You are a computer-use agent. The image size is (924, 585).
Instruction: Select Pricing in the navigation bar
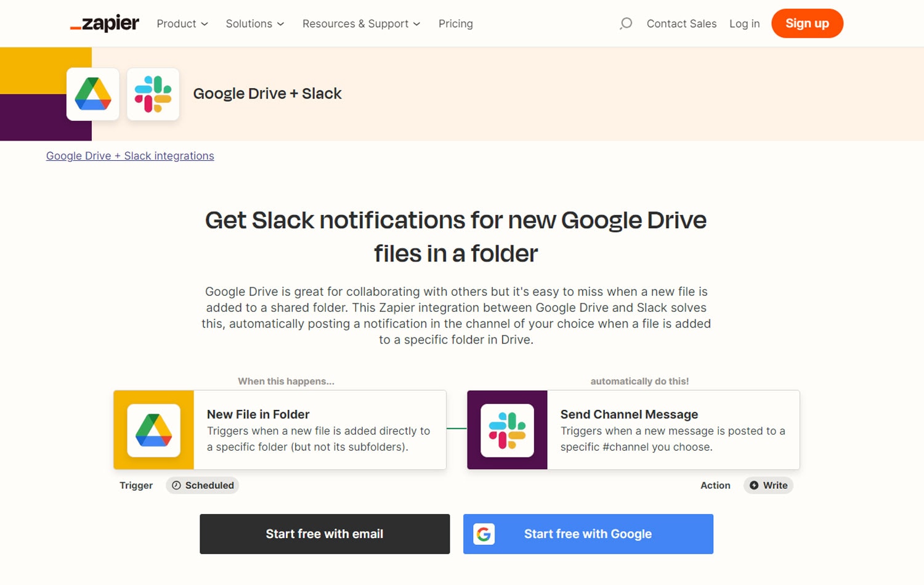[455, 23]
